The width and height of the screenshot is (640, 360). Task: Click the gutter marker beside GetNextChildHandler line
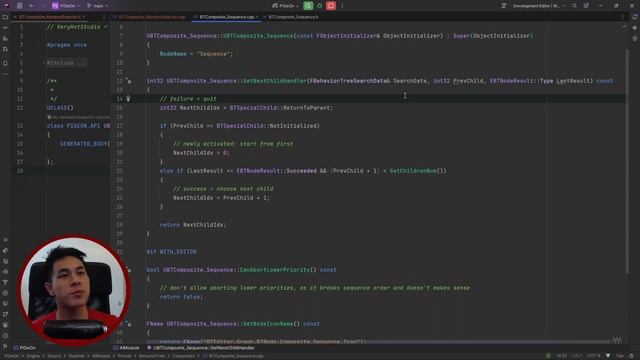point(129,81)
